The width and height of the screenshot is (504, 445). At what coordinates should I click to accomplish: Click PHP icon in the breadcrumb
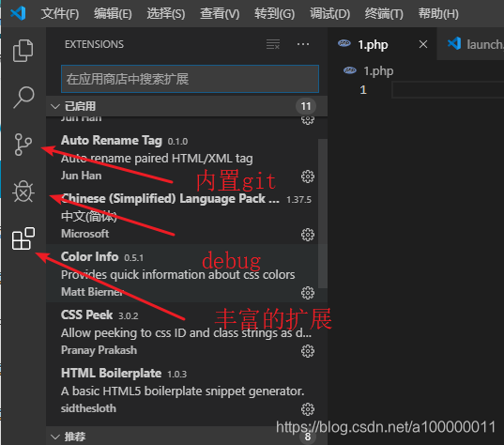pyautogui.click(x=350, y=70)
